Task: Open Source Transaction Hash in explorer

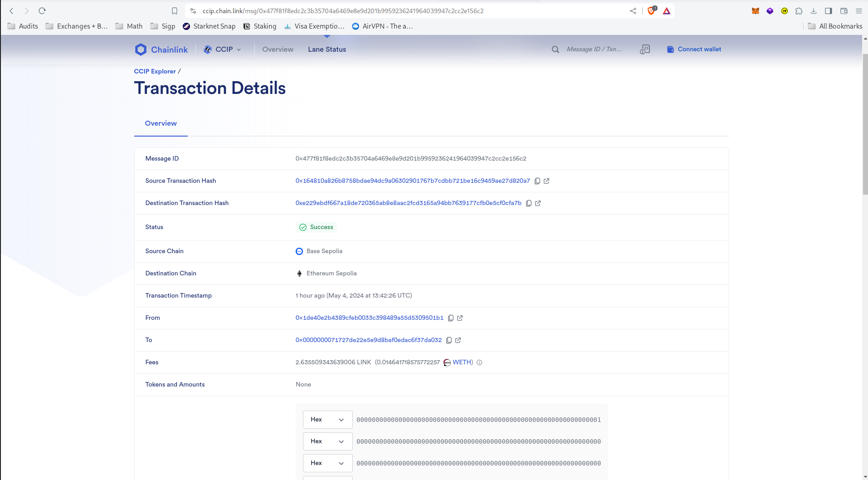Action: point(546,181)
